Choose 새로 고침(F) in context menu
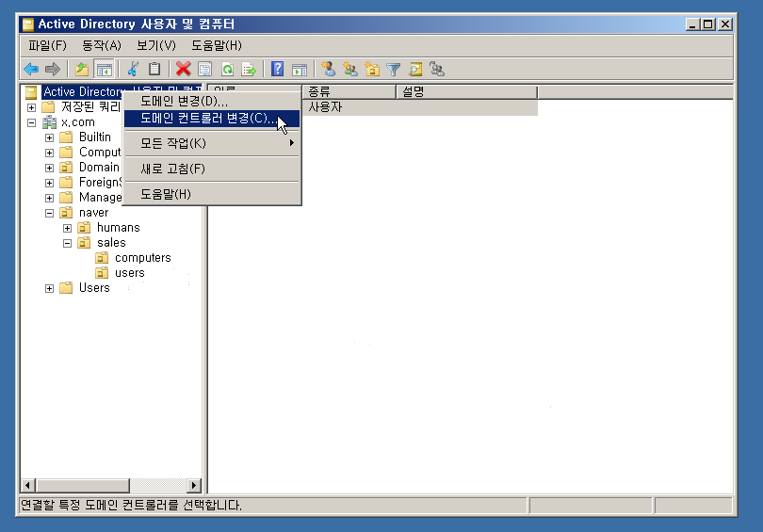The image size is (763, 532). (x=212, y=169)
